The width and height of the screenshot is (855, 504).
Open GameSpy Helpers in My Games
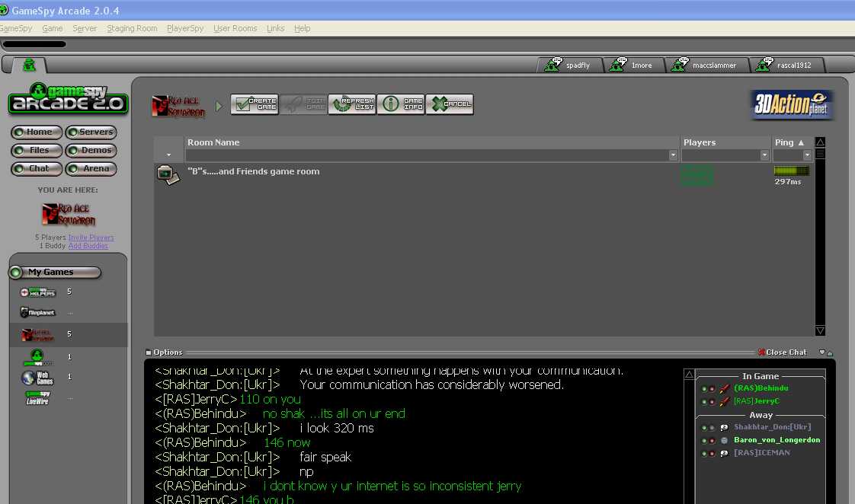(x=37, y=292)
